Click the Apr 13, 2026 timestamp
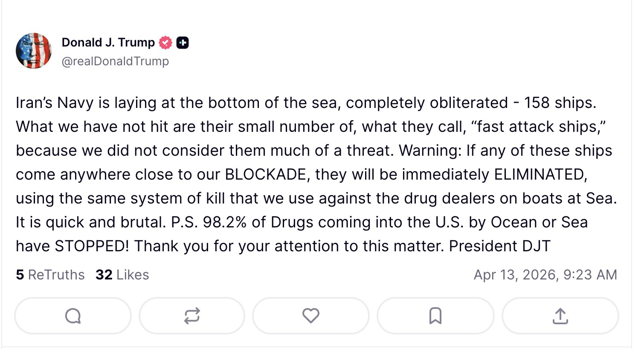644x349 pixels. click(x=545, y=275)
